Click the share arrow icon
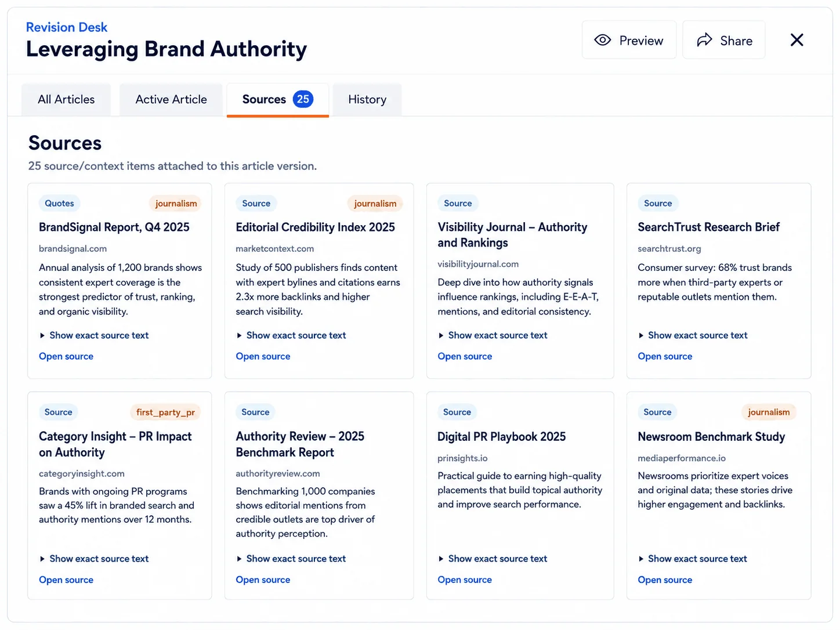Screen dimensions: 840x630 704,40
